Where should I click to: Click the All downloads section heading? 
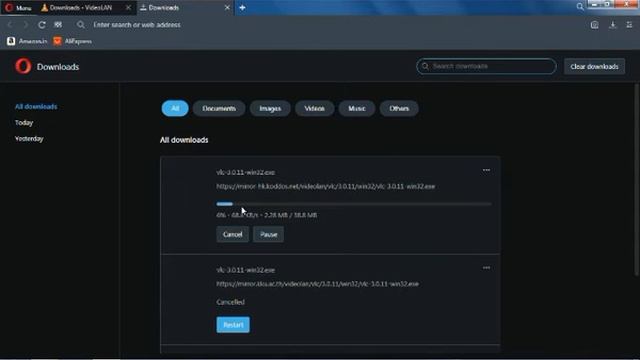click(184, 140)
